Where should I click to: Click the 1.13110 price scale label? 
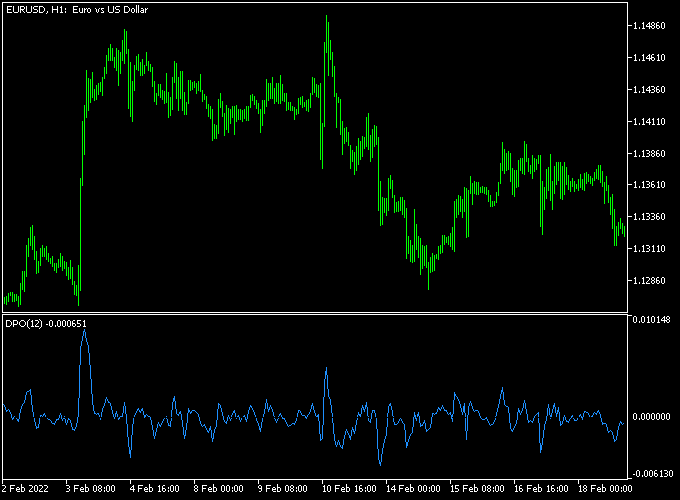tap(649, 248)
